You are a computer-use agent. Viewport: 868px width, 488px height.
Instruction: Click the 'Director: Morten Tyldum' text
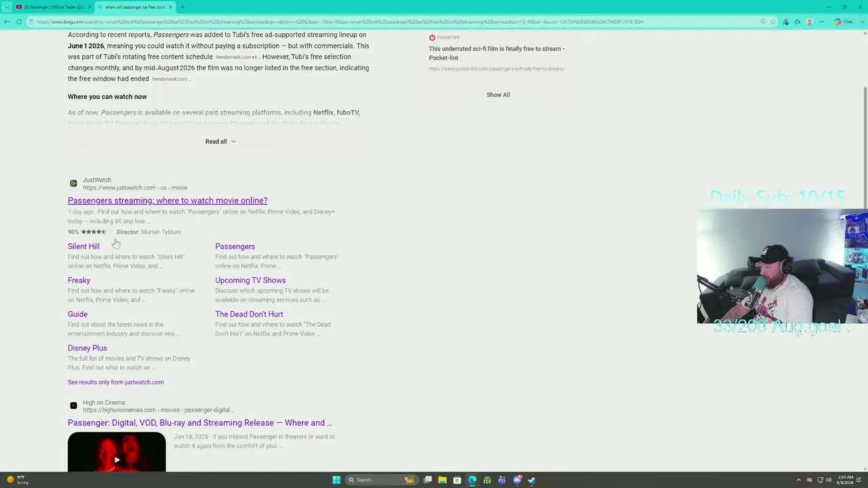[x=149, y=232]
